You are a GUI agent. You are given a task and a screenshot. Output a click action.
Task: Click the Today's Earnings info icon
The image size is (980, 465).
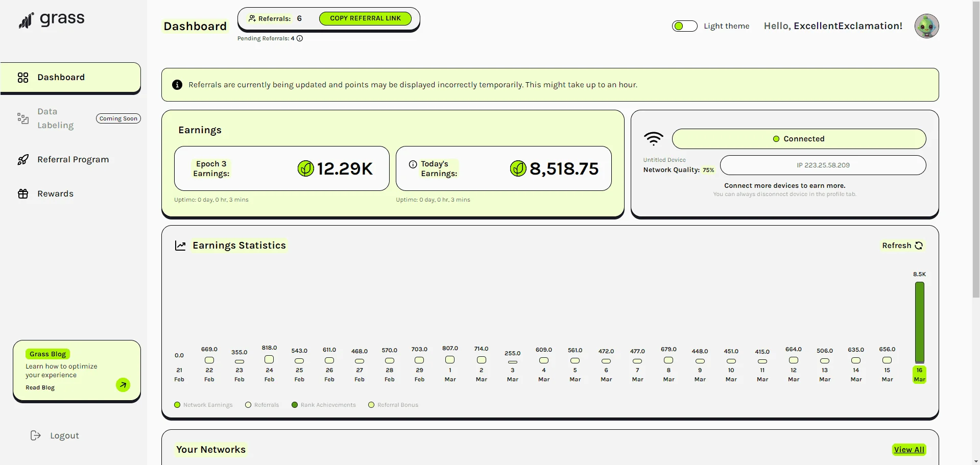tap(413, 164)
